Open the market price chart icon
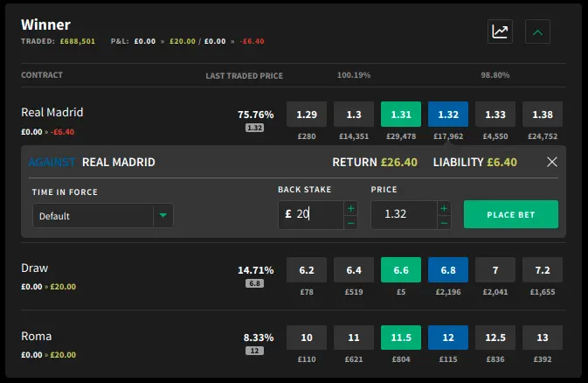 [500, 31]
